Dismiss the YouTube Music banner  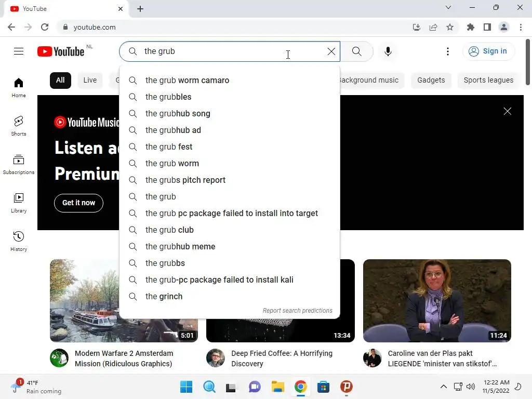click(507, 111)
